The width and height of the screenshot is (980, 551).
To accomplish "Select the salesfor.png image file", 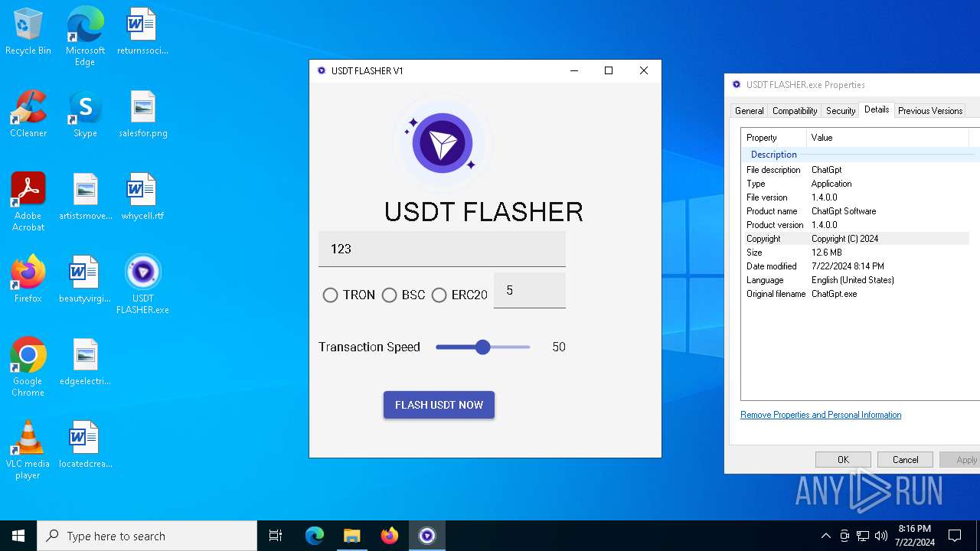I will [x=142, y=115].
